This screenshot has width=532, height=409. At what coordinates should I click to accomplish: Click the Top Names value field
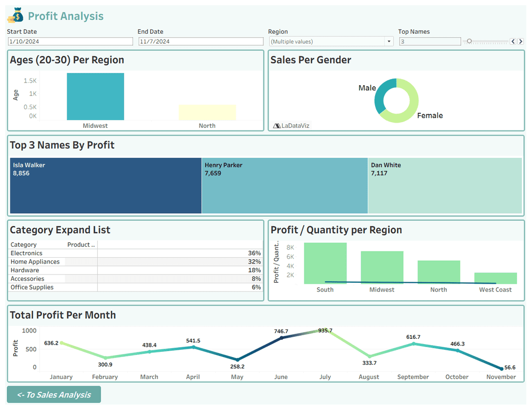(430, 42)
